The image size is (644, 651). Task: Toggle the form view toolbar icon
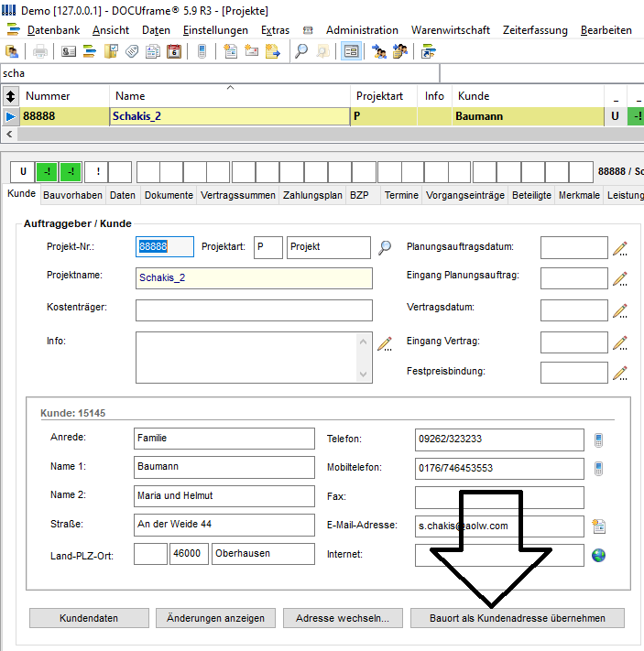coord(351,52)
